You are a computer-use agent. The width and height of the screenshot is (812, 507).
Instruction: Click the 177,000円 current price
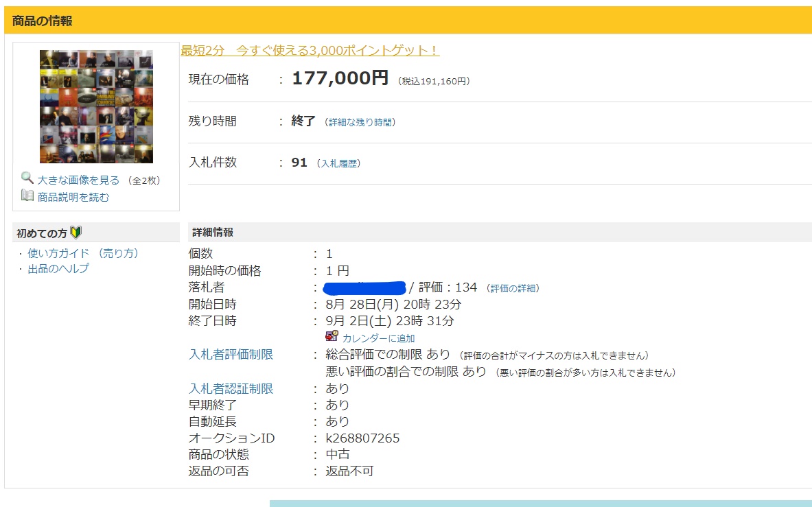(x=340, y=79)
